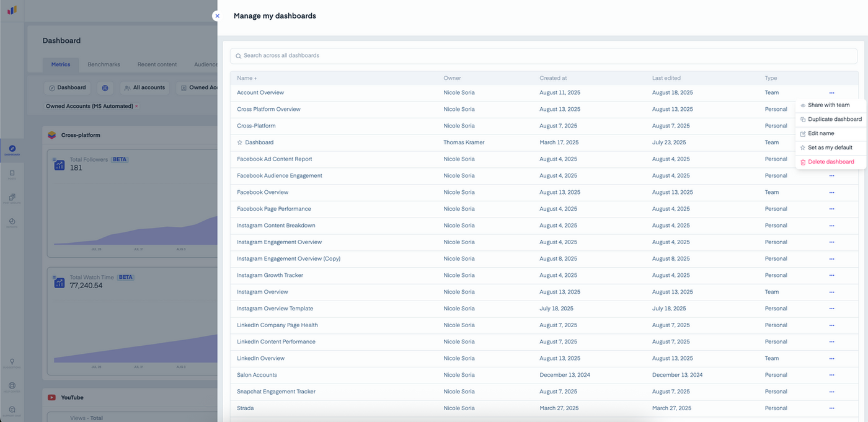Remove the Owned Accounts (MS Automated) filter tag
Image resolution: width=868 pixels, height=422 pixels.
(x=136, y=107)
